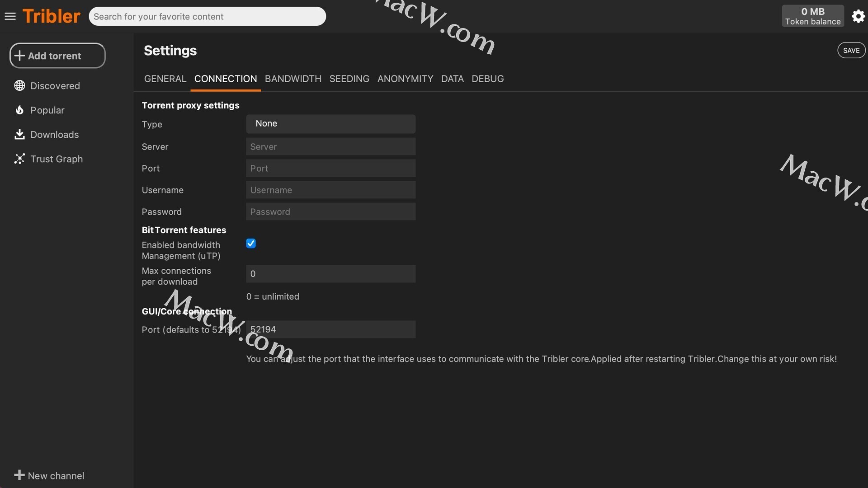Open Popular in the sidebar
Viewport: 868px width, 488px height.
click(x=47, y=110)
